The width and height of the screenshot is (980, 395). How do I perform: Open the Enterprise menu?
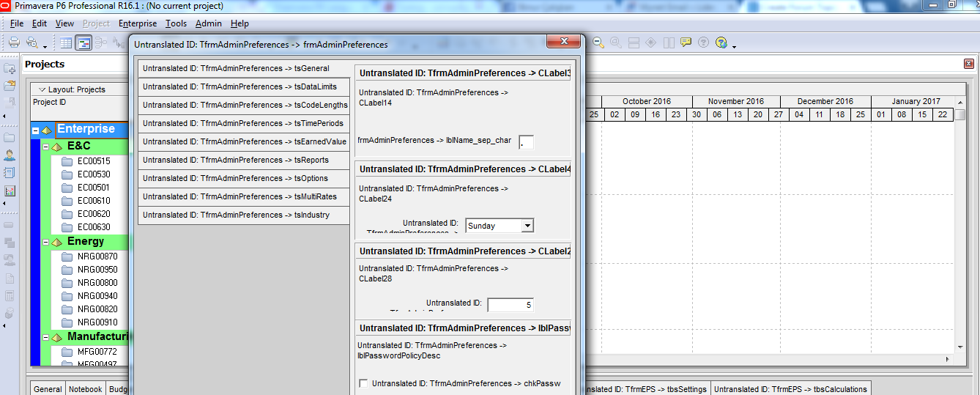click(138, 23)
